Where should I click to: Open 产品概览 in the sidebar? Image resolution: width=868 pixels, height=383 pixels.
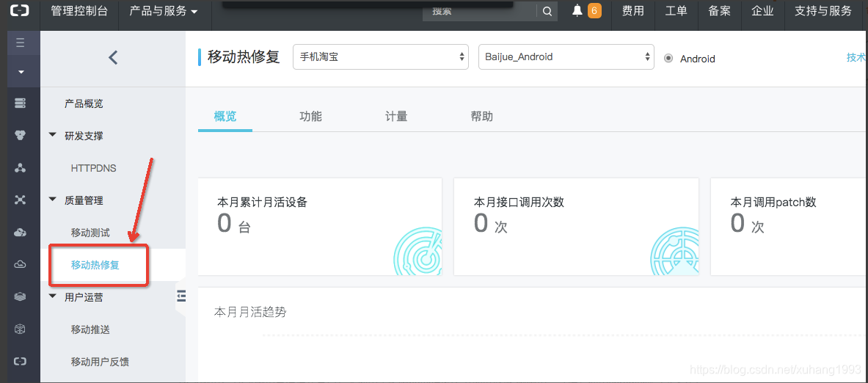tap(84, 103)
